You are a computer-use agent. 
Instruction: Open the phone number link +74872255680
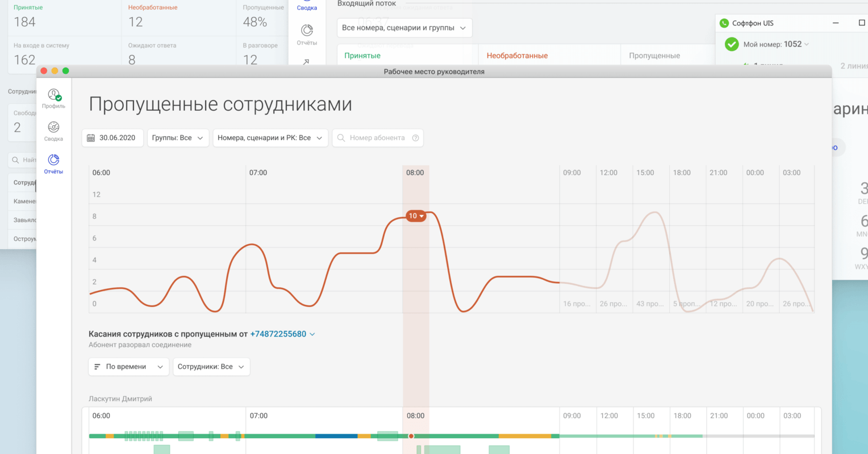pyautogui.click(x=278, y=334)
